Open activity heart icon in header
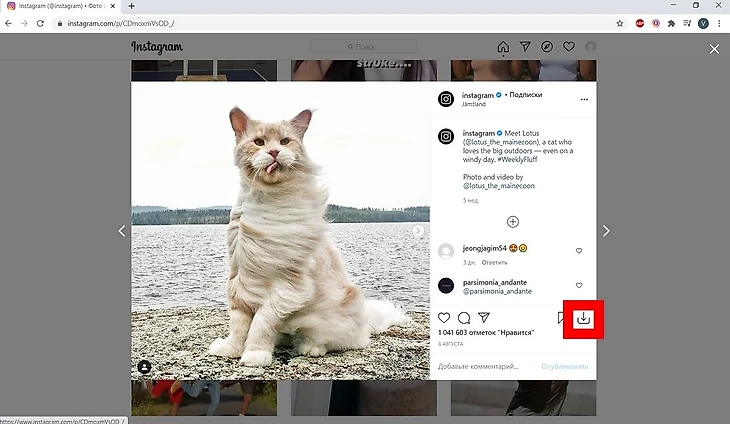 569,47
